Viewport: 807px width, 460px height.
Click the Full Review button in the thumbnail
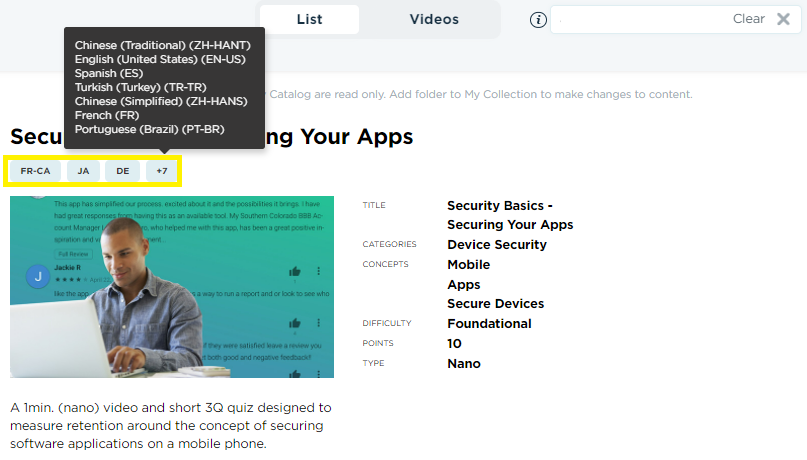(74, 254)
